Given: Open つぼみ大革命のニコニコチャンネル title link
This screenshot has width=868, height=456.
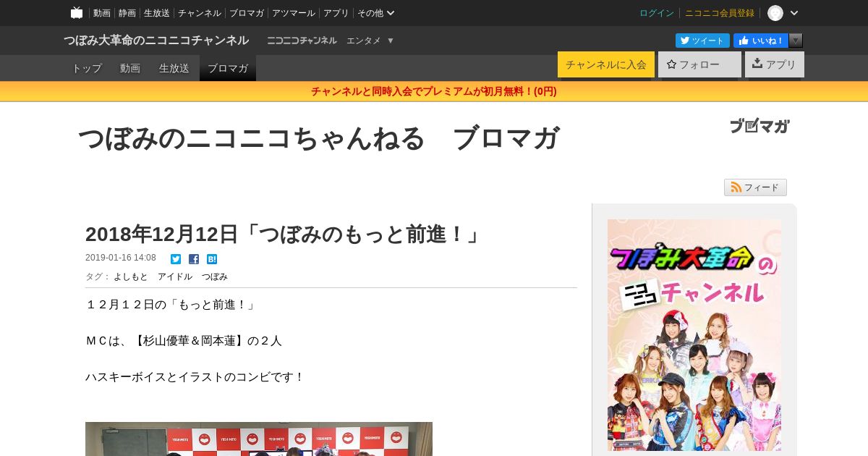Looking at the screenshot, I should (x=156, y=41).
